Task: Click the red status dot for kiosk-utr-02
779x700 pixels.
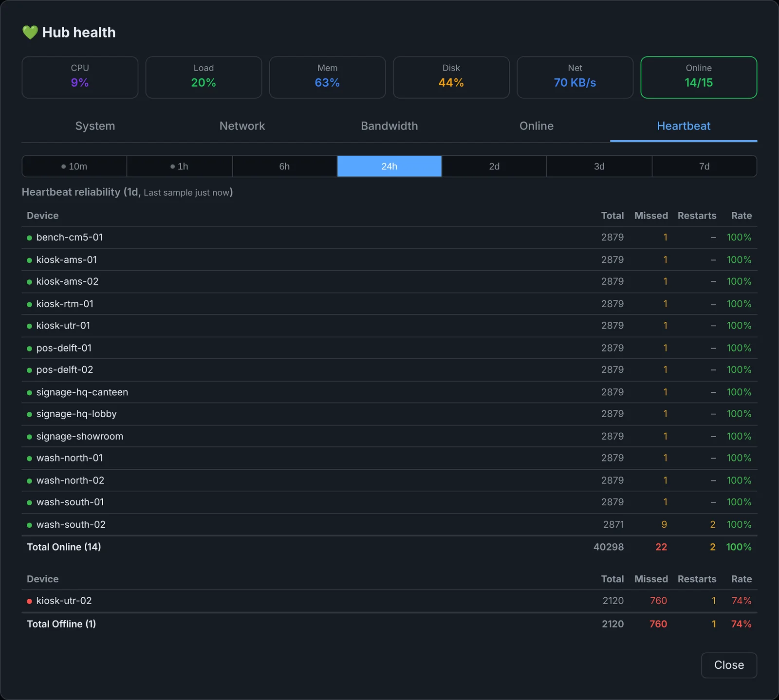Action: 29,601
